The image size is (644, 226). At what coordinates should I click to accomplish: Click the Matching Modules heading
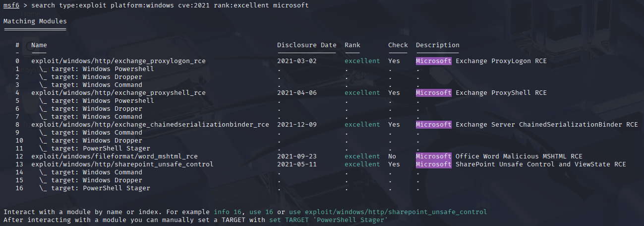tap(35, 21)
